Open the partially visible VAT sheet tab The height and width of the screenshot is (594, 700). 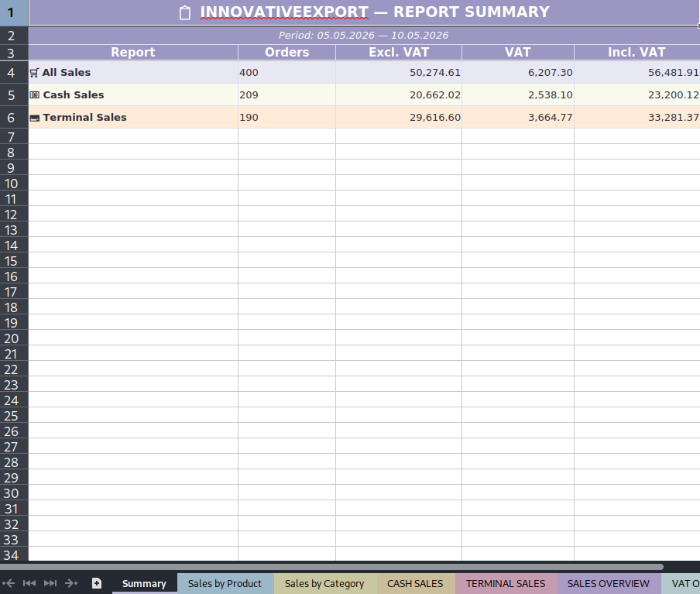[681, 584]
